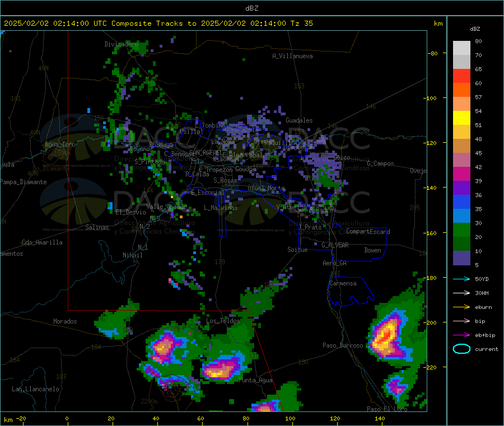Click the 39 dBZ magenta color swatch

[461, 174]
